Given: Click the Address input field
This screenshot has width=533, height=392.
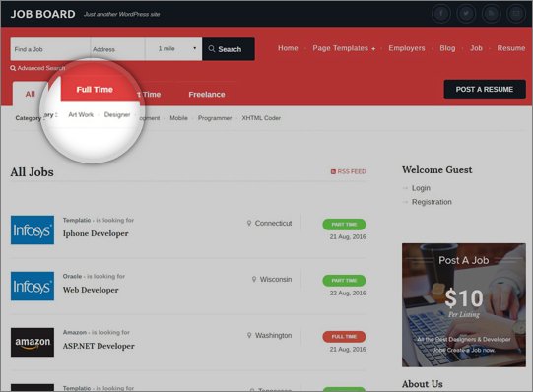Looking at the screenshot, I should 118,49.
